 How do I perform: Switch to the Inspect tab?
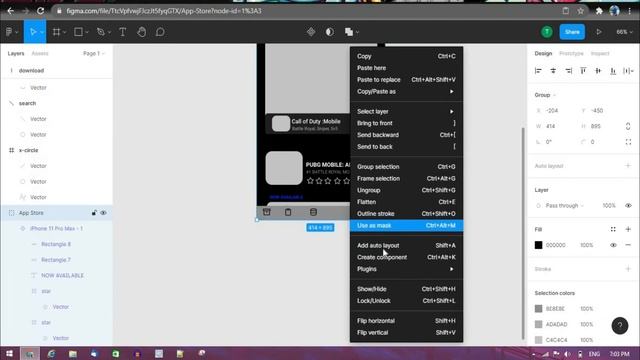point(600,53)
